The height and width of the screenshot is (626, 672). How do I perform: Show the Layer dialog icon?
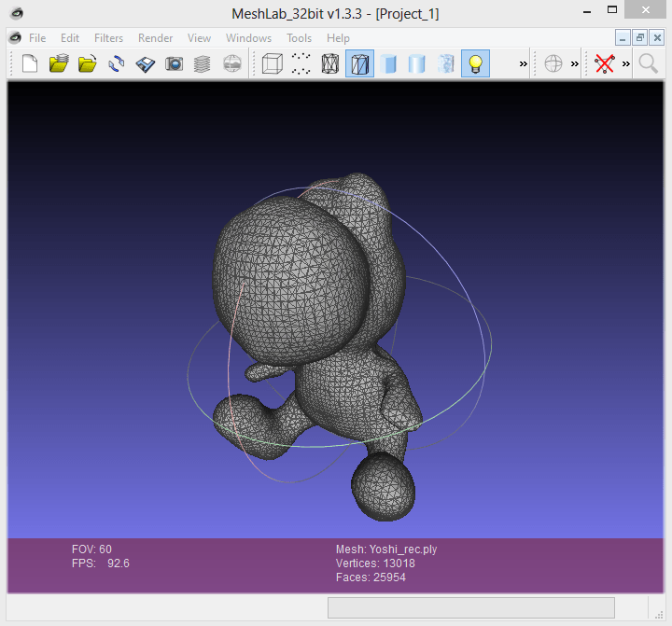click(x=203, y=64)
